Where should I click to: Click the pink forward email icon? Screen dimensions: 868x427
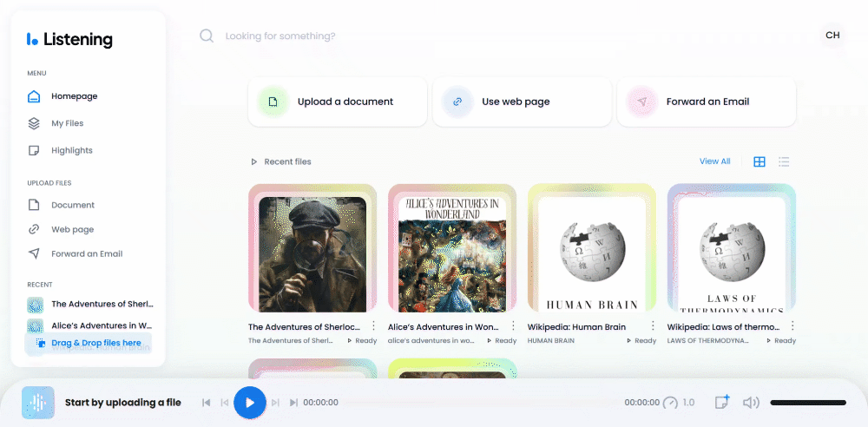coord(641,102)
